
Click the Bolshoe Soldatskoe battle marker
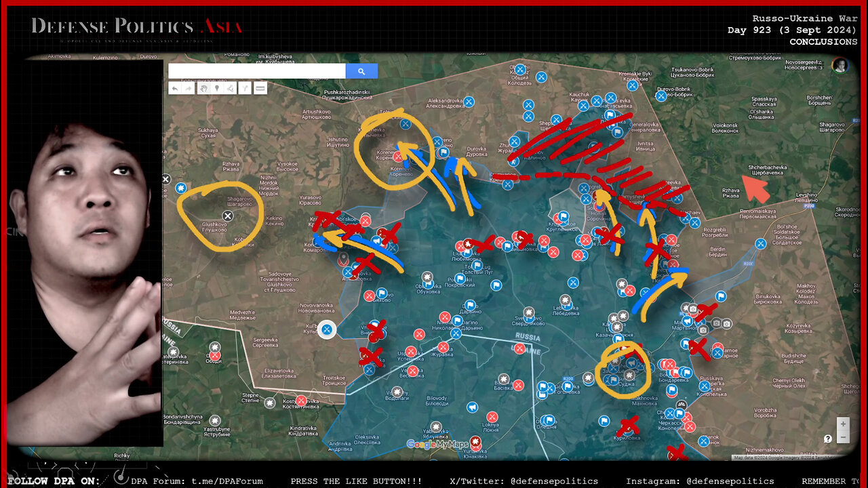pyautogui.click(x=761, y=243)
